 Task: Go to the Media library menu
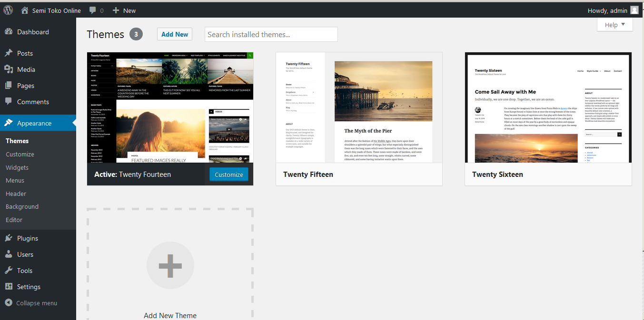coord(26,69)
